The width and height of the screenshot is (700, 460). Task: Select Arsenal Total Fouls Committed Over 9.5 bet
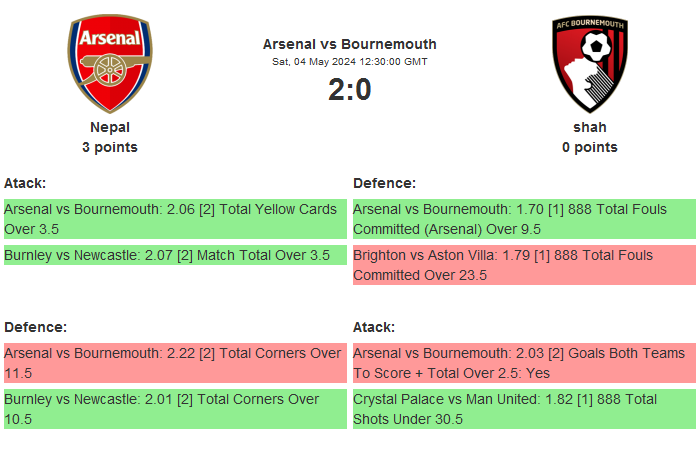coord(523,219)
